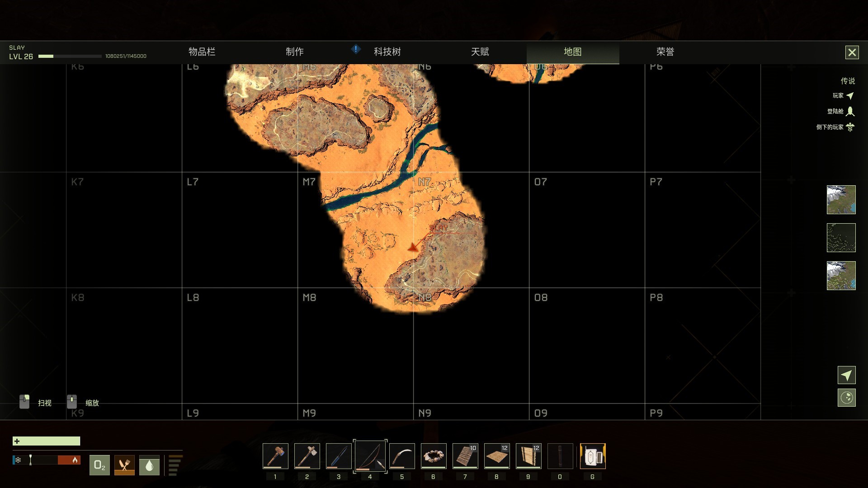Click the blue alert icon beside 科技树
Screen dimensions: 868x488
click(x=356, y=49)
